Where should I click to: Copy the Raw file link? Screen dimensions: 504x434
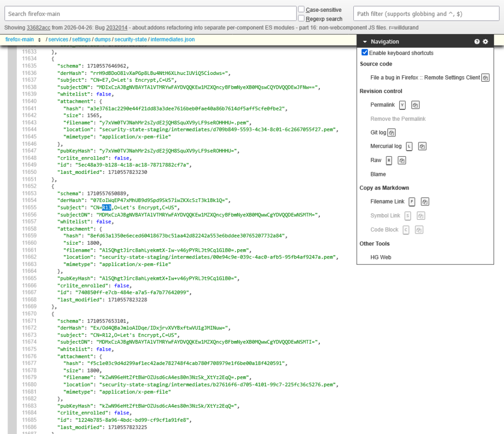point(402,160)
